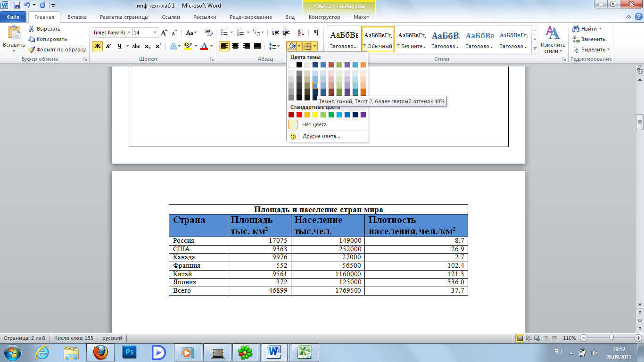The width and height of the screenshot is (644, 362).
Task: Toggle center alignment
Action: (x=235, y=46)
